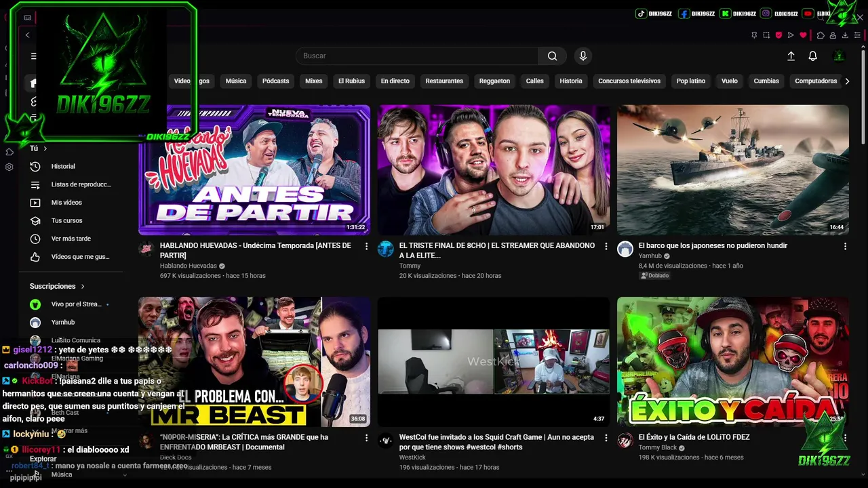Select the Pódcasts filter chip
Screen dimensions: 868x488
[x=275, y=81]
